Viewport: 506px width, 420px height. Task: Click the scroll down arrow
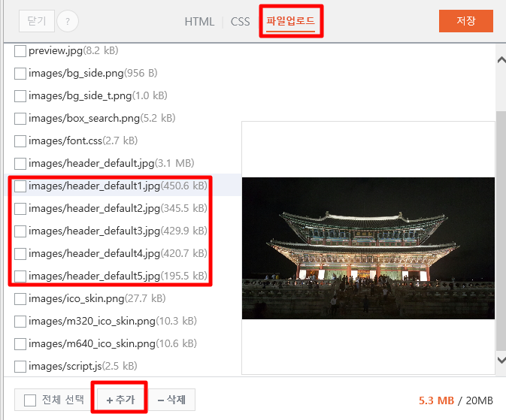[501, 360]
